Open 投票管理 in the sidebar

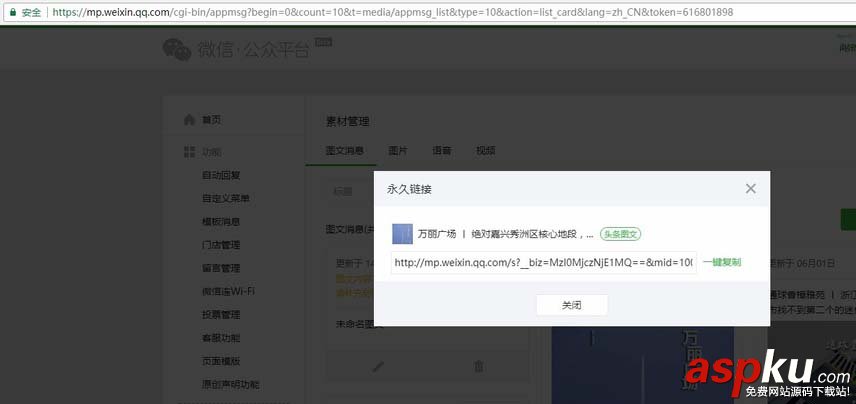click(x=221, y=315)
